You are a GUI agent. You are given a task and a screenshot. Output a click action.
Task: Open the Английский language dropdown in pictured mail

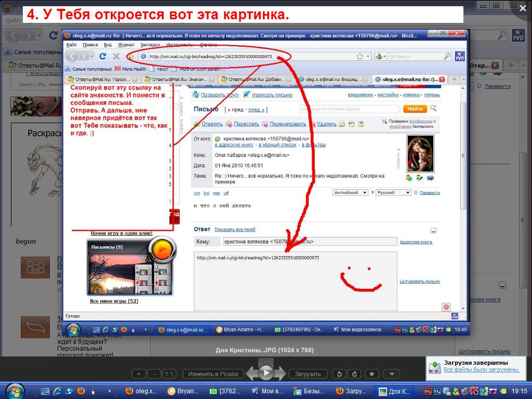pyautogui.click(x=350, y=192)
